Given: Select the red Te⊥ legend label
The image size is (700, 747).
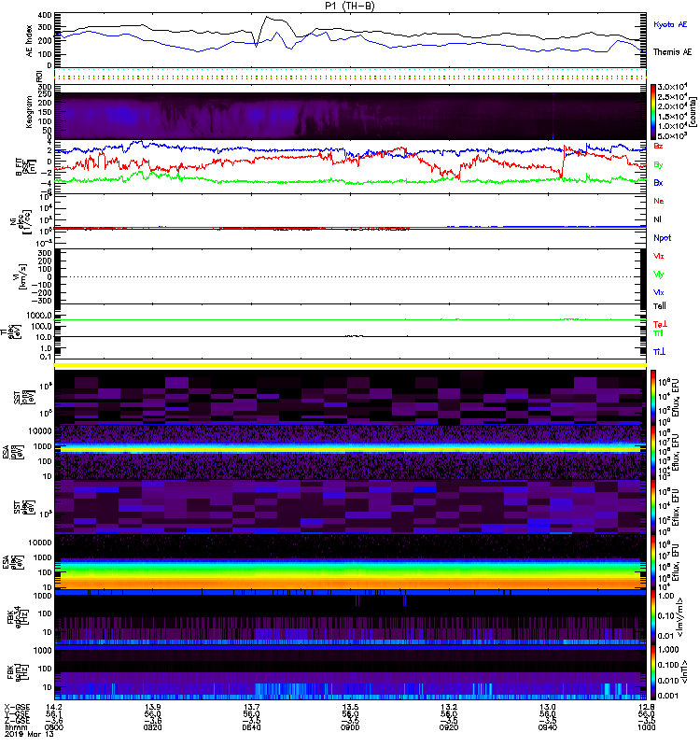Looking at the screenshot, I should pyautogui.click(x=661, y=324).
